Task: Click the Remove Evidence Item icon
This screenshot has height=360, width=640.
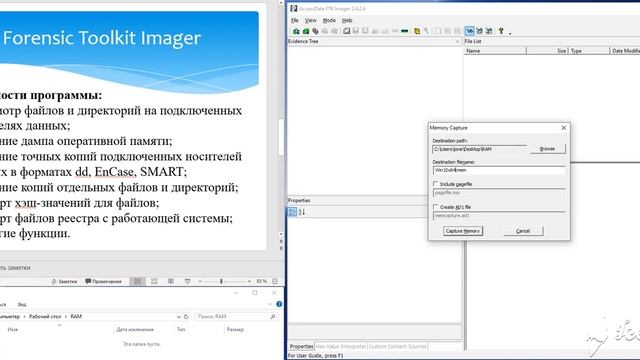Action: click(325, 31)
